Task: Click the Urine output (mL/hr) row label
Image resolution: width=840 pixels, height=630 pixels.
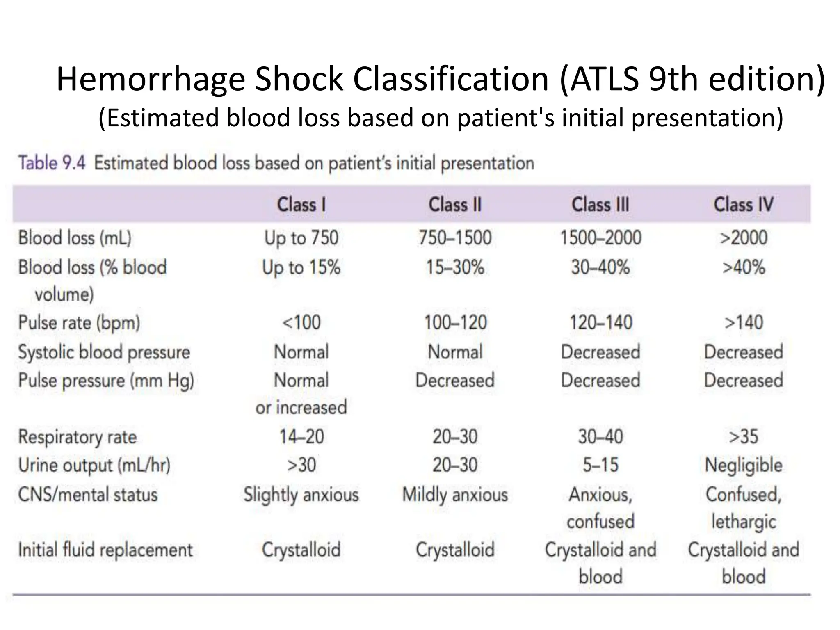Action: click(x=94, y=466)
